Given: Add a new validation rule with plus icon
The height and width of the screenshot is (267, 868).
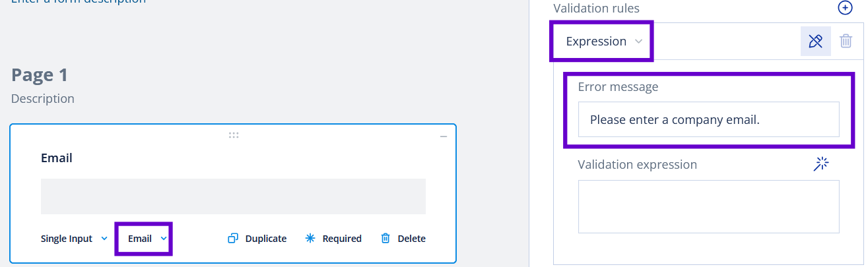Looking at the screenshot, I should [845, 8].
